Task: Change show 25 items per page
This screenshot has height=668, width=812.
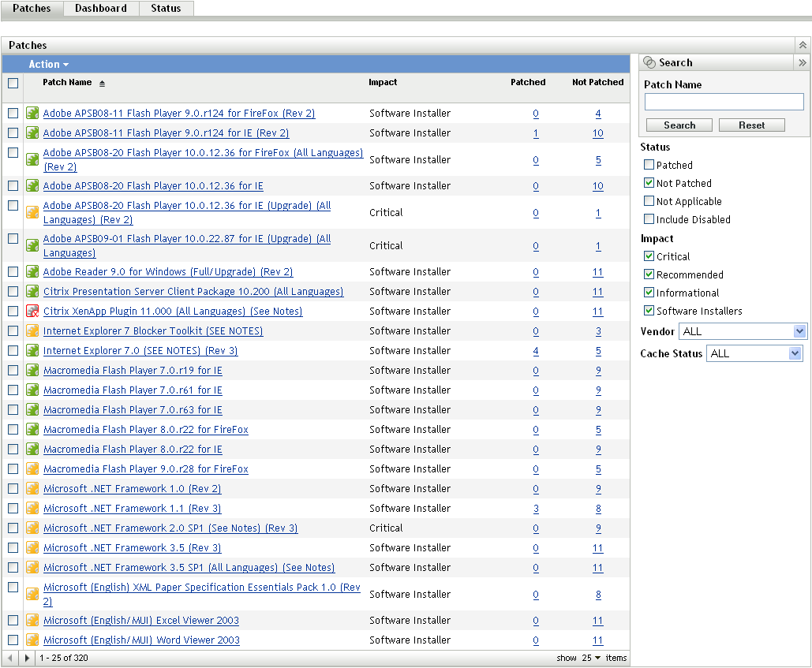Action: tap(591, 658)
